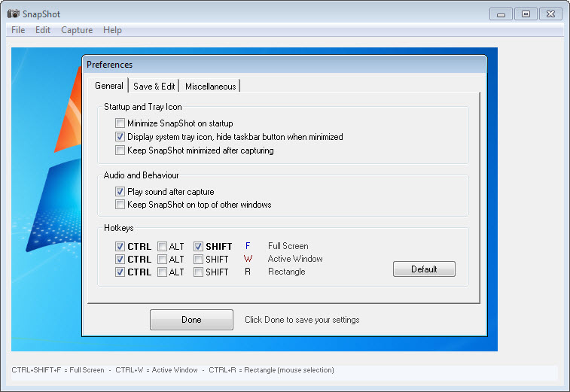Click Done to save preferences
Viewport: 570px width, 392px height.
click(x=191, y=320)
